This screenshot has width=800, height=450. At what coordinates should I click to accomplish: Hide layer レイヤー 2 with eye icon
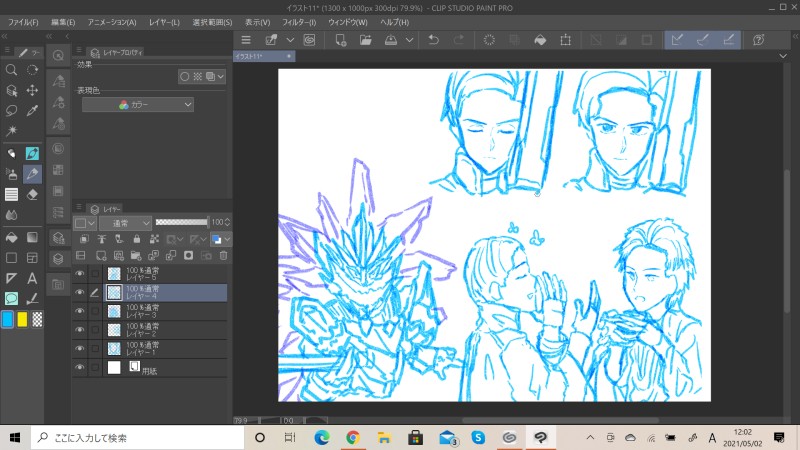click(80, 330)
